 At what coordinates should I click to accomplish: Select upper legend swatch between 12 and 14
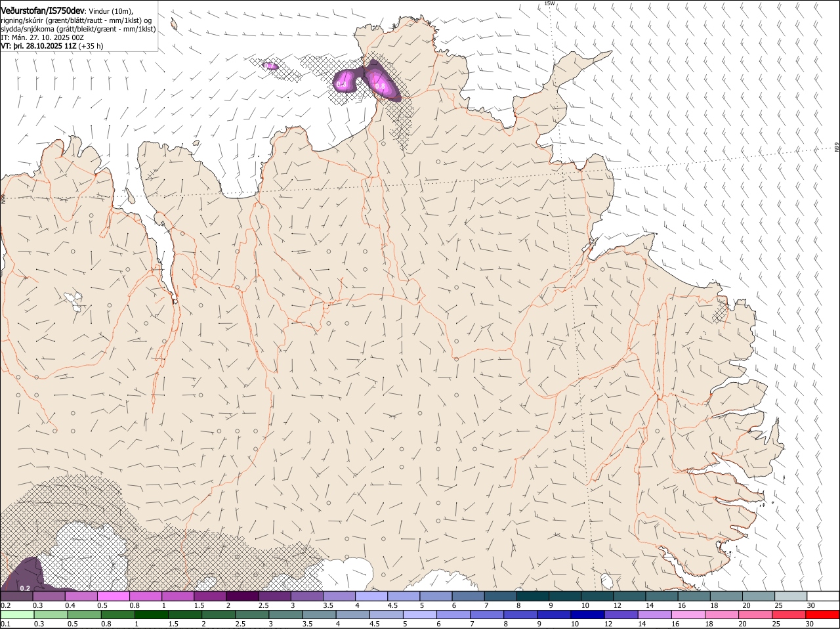point(630,596)
